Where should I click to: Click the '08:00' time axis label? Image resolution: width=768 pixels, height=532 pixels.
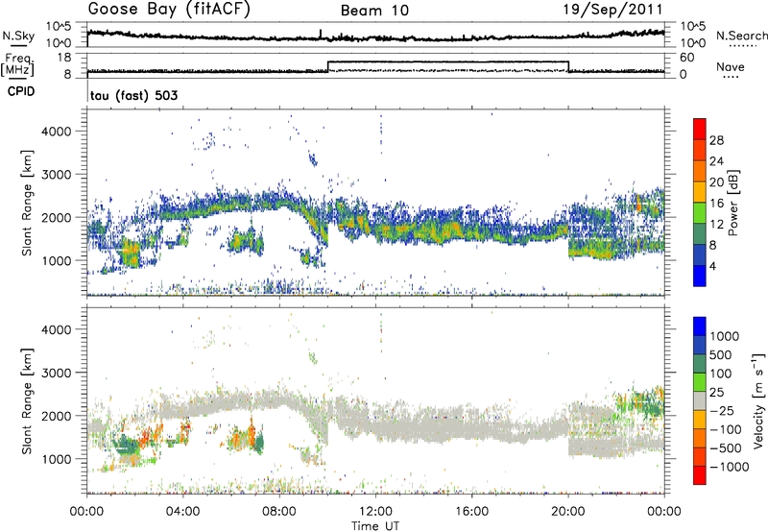tap(279, 512)
